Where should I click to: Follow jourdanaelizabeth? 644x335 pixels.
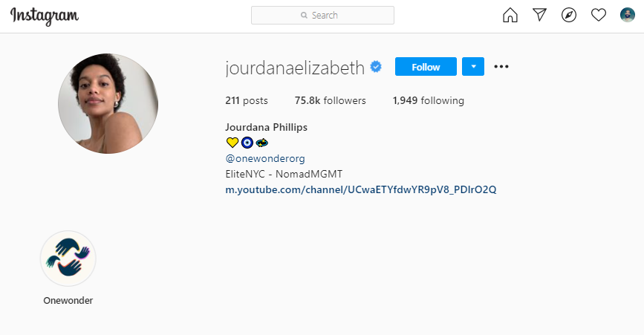coord(426,67)
